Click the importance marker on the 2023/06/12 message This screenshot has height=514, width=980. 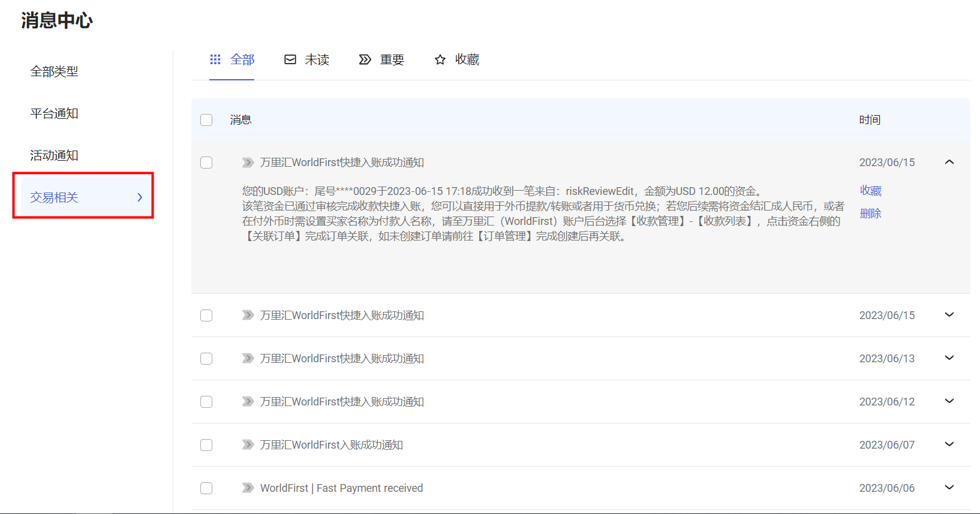(x=248, y=401)
